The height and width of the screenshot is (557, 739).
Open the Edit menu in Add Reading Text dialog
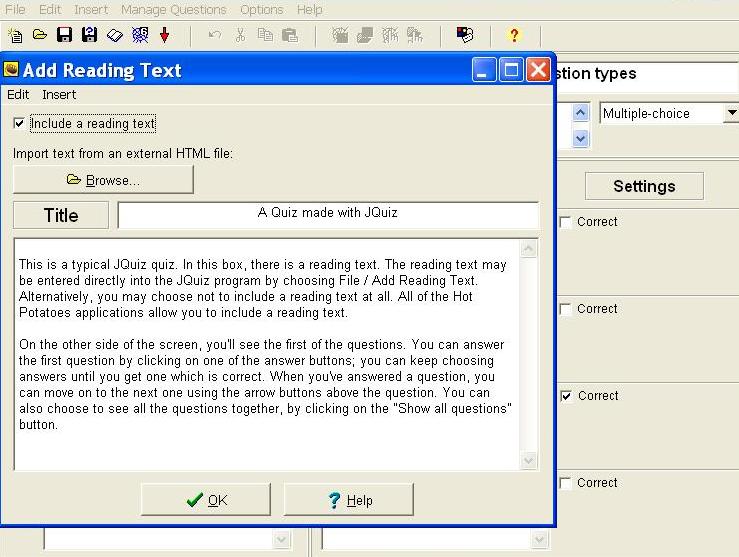18,95
